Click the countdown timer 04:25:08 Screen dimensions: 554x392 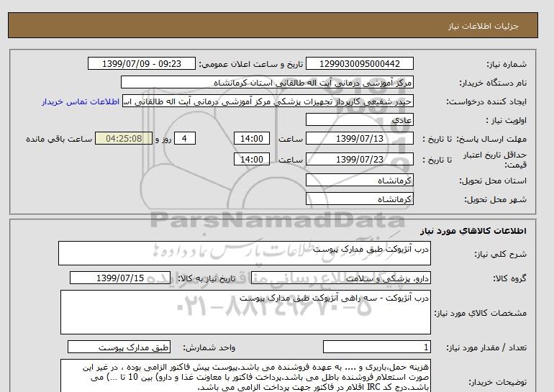[x=124, y=138]
